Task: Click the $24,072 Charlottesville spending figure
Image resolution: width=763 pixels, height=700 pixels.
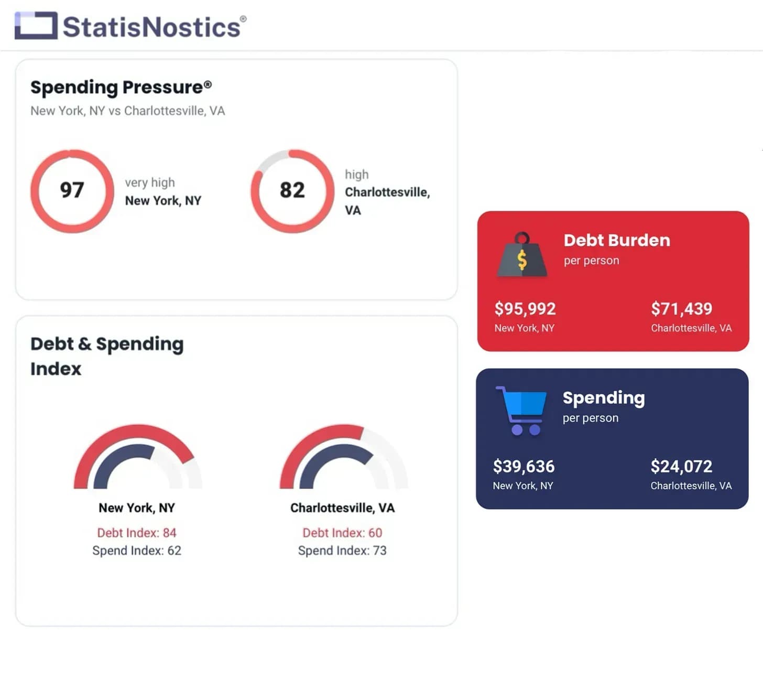Action: [681, 466]
